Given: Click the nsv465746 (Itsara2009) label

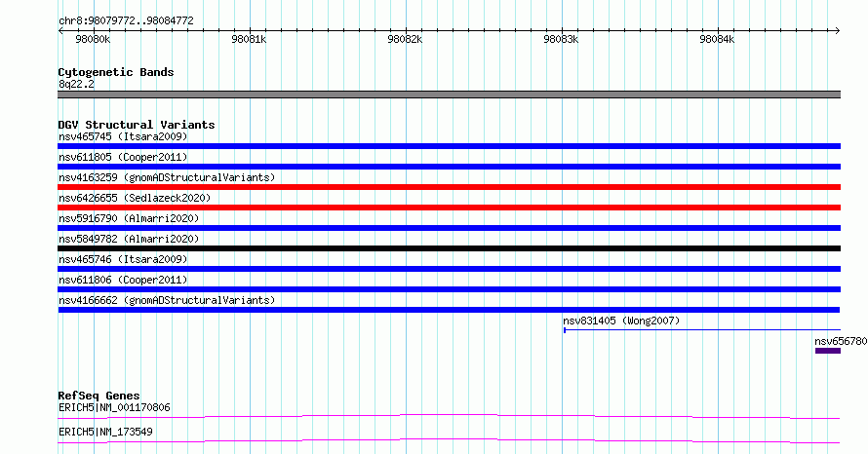Looking at the screenshot, I should coord(123,259).
